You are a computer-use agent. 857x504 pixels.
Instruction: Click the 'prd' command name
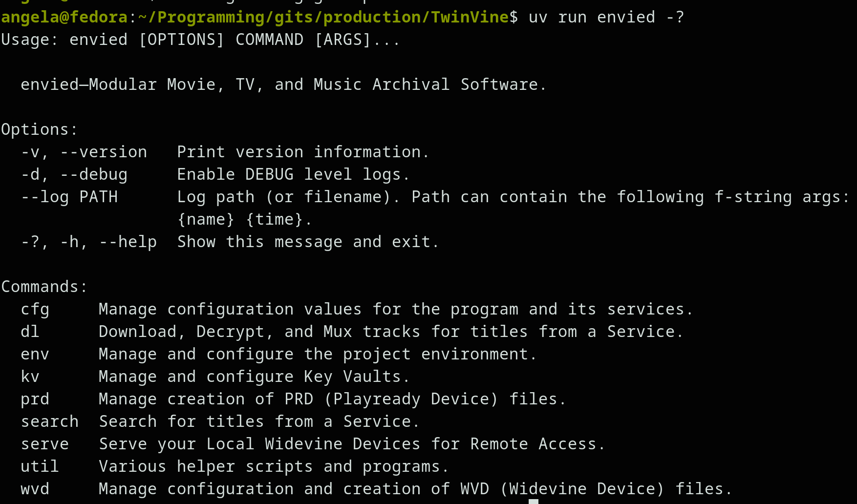(35, 399)
